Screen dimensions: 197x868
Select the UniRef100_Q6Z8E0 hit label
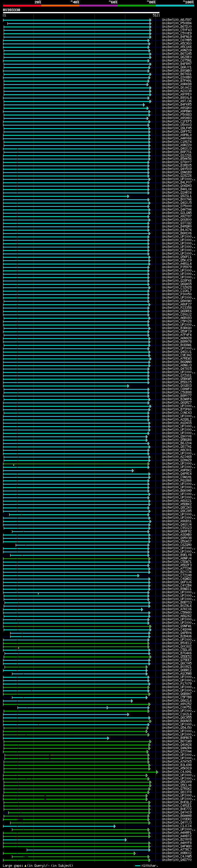(x=177, y=57)
